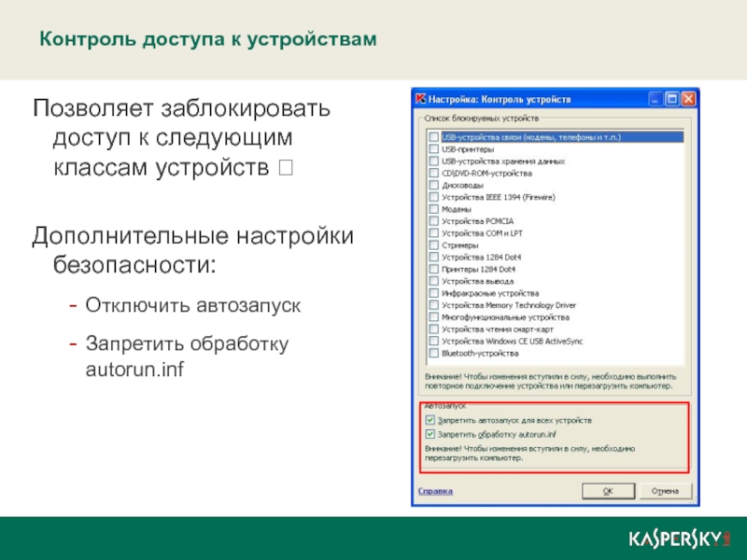Viewport: 747px width, 560px height.
Task: Tick the Устройства PCMCIA checkbox
Action: (433, 221)
